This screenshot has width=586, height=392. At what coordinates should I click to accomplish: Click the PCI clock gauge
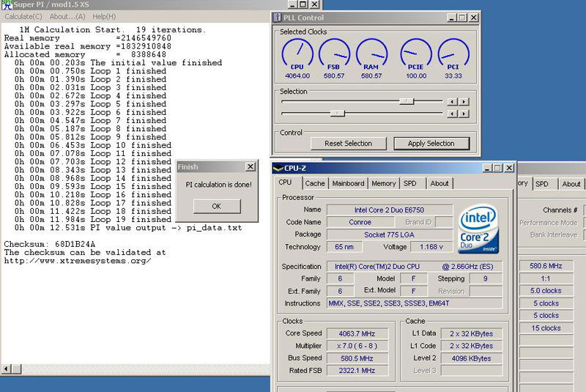[x=453, y=54]
